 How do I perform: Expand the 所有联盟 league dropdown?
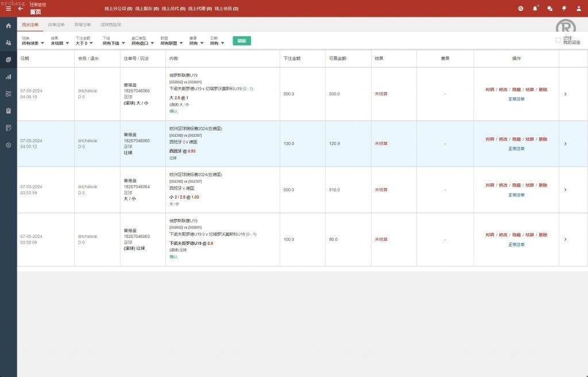coord(171,43)
